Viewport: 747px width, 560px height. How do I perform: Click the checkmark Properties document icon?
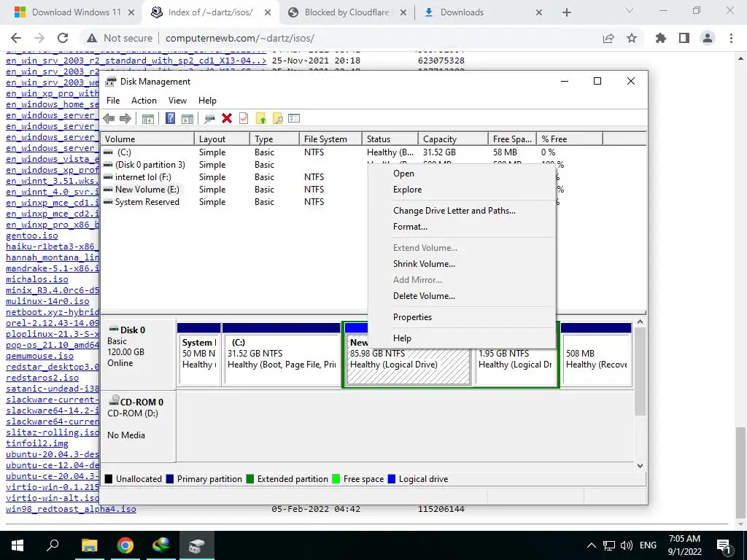(x=244, y=119)
